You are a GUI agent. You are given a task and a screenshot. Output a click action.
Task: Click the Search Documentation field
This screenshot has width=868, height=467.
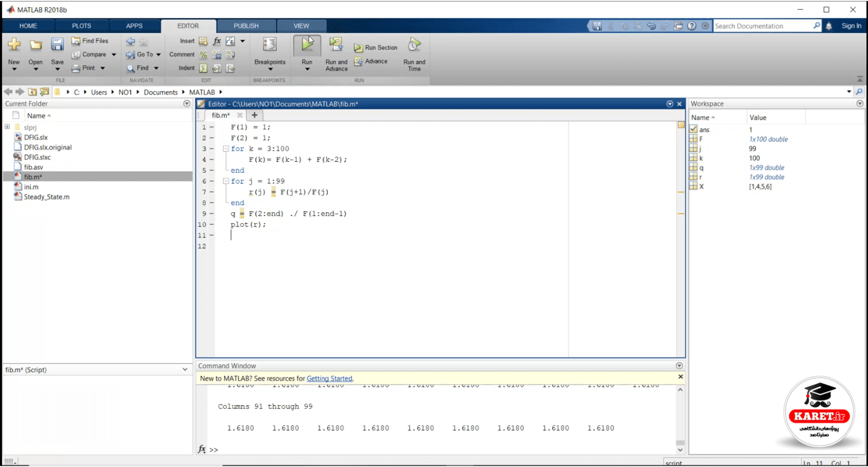(x=763, y=26)
